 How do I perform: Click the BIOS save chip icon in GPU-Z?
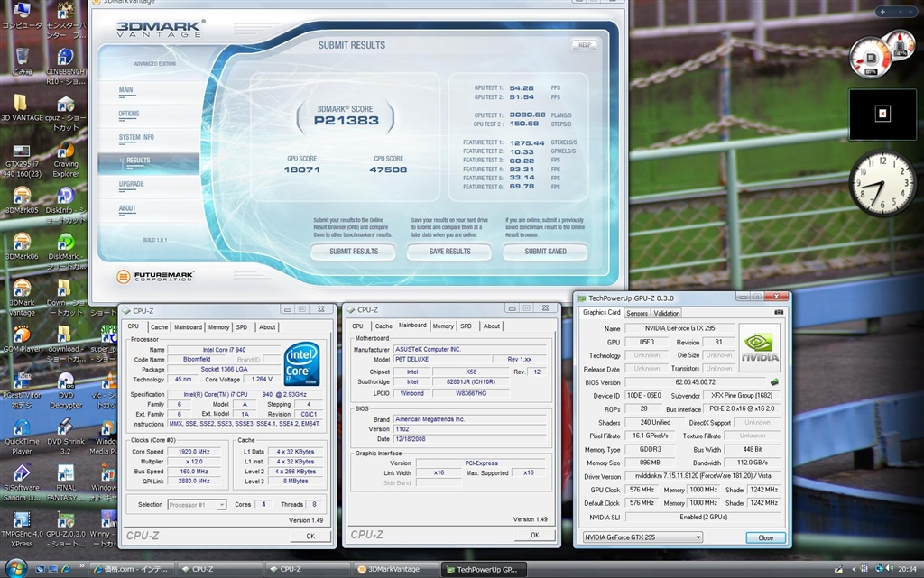pyautogui.click(x=774, y=382)
